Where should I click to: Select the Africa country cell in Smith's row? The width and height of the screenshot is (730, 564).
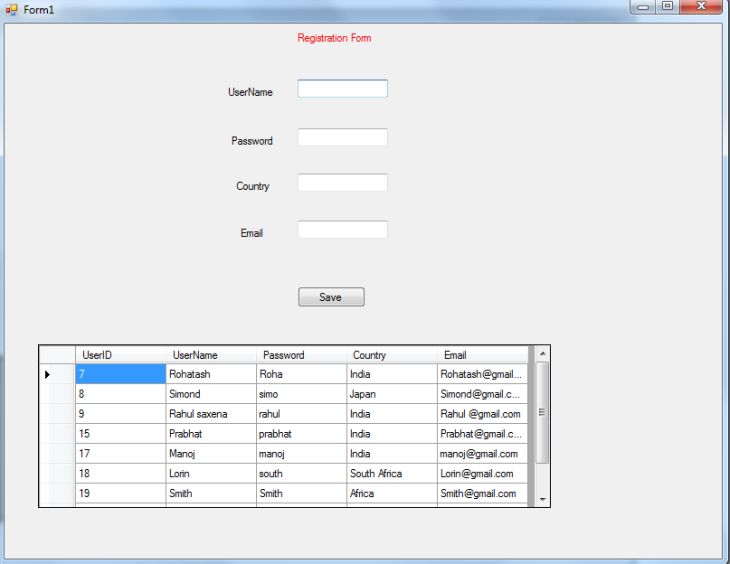coord(392,493)
